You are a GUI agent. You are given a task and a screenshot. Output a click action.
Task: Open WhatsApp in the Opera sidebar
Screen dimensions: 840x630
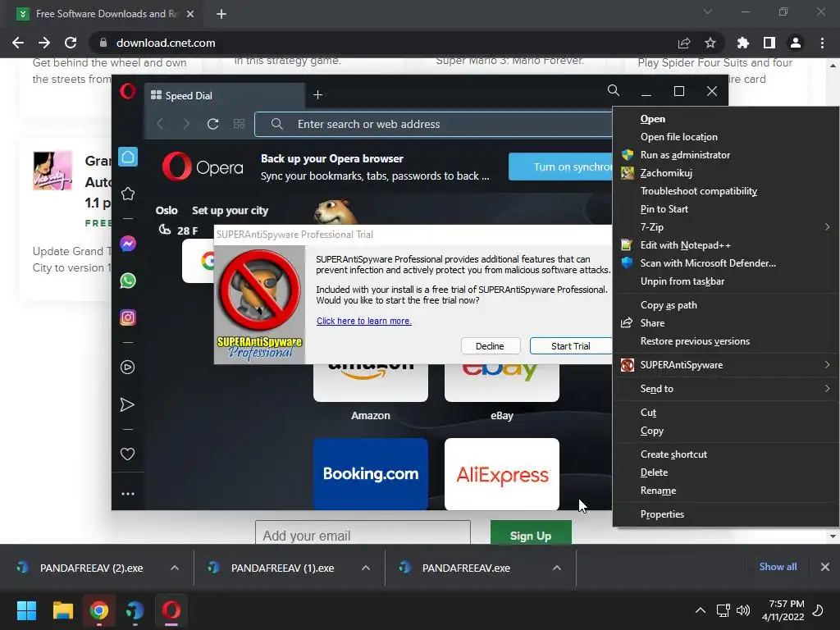point(127,281)
